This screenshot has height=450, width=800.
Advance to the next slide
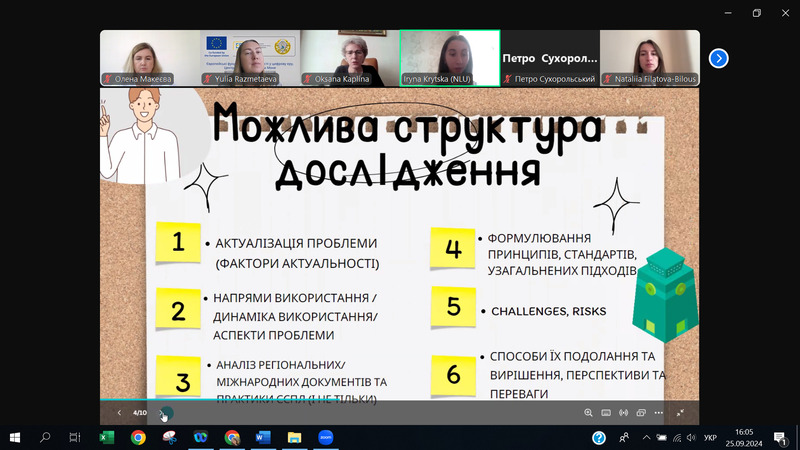pyautogui.click(x=165, y=413)
